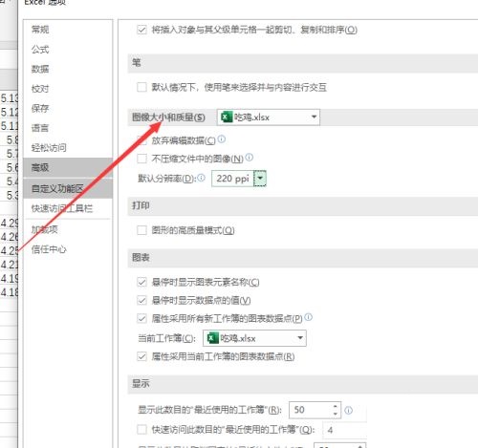This screenshot has height=448, width=478.
Task: Click the info icon beside 默认分辨率
Action: click(x=202, y=178)
